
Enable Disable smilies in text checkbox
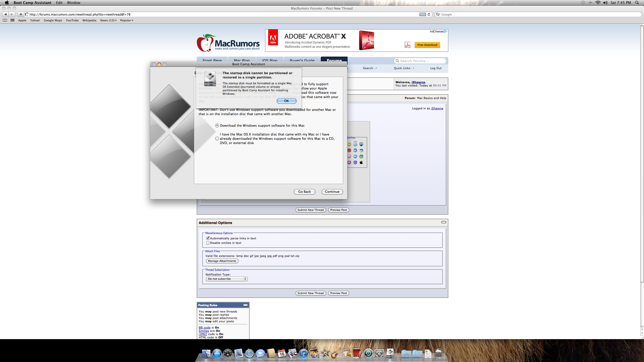pyautogui.click(x=208, y=243)
